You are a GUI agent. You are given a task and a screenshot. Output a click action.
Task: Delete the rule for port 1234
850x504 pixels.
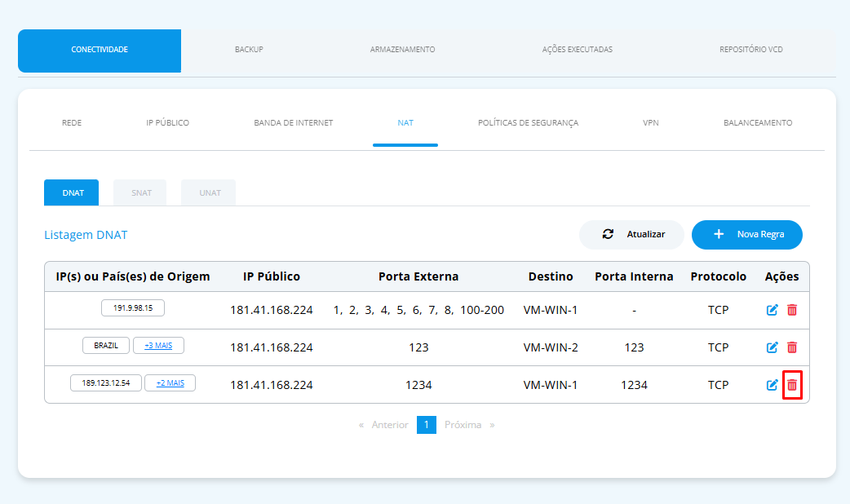coord(792,385)
